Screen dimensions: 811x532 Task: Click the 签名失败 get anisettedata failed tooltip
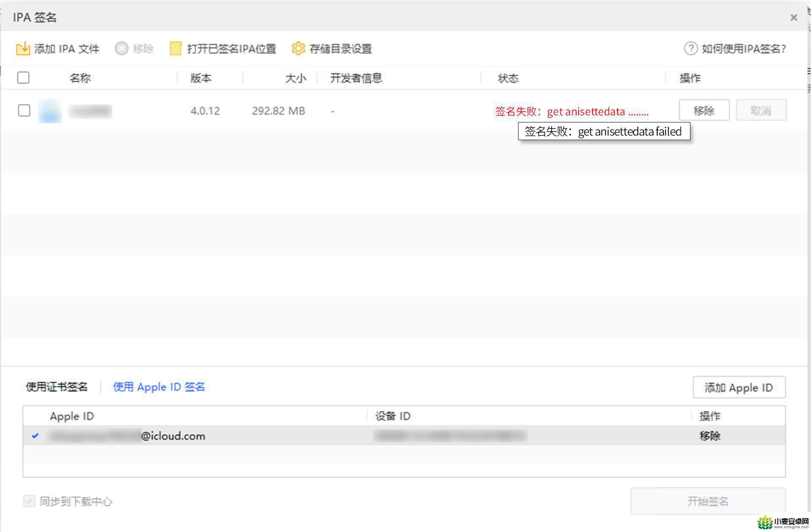pyautogui.click(x=604, y=131)
